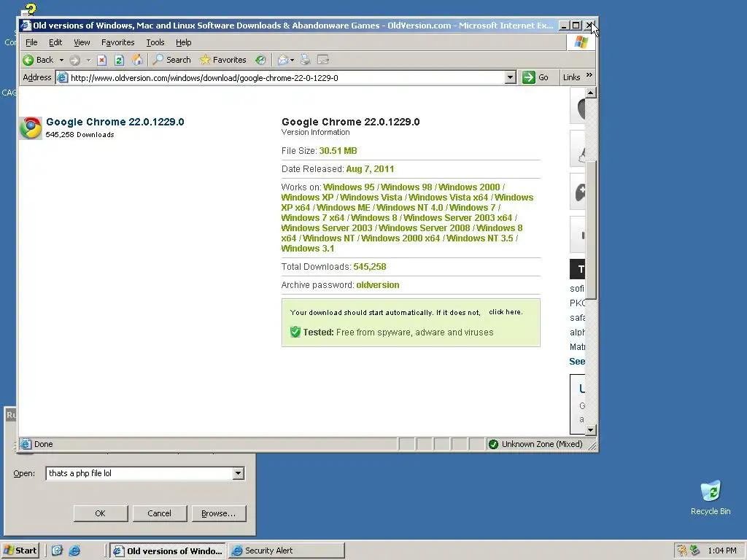The width and height of the screenshot is (747, 560).
Task: Switch to Security Alert taskbar window
Action: (x=286, y=551)
